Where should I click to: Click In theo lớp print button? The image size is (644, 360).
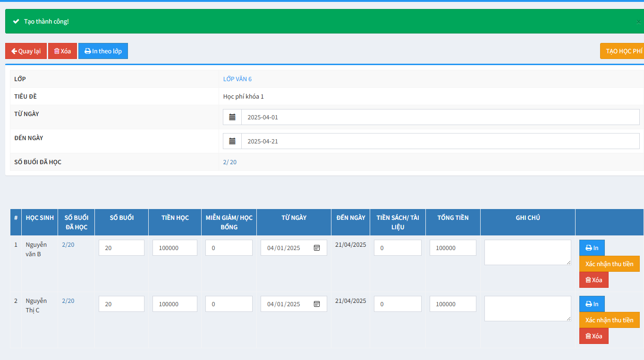tap(103, 51)
